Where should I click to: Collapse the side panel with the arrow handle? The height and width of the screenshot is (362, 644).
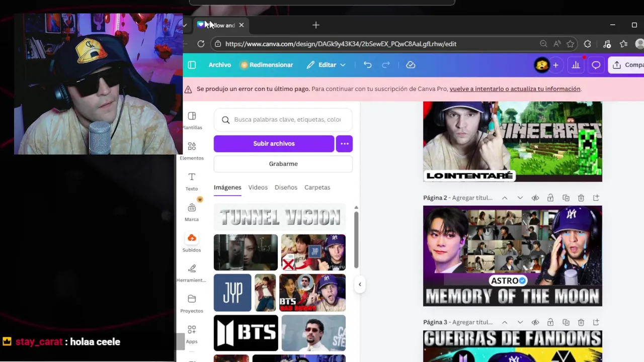tap(360, 285)
